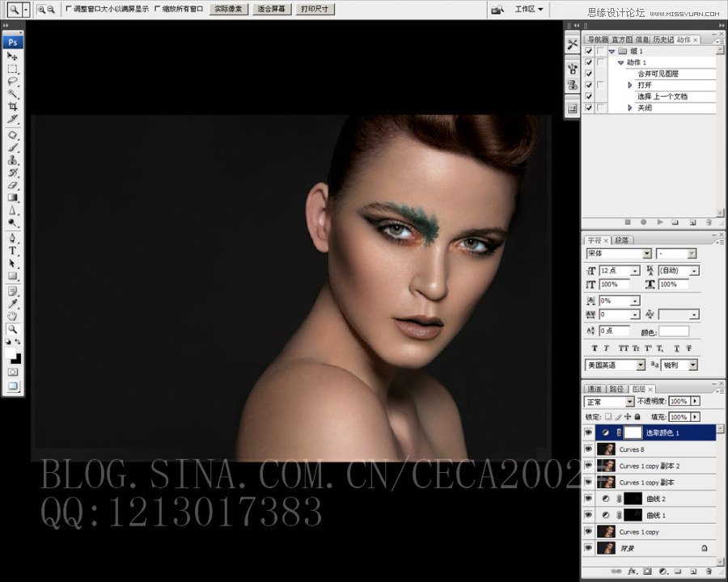The width and height of the screenshot is (728, 582).
Task: Toggle Quick Mask mode icon
Action: coord(12,372)
